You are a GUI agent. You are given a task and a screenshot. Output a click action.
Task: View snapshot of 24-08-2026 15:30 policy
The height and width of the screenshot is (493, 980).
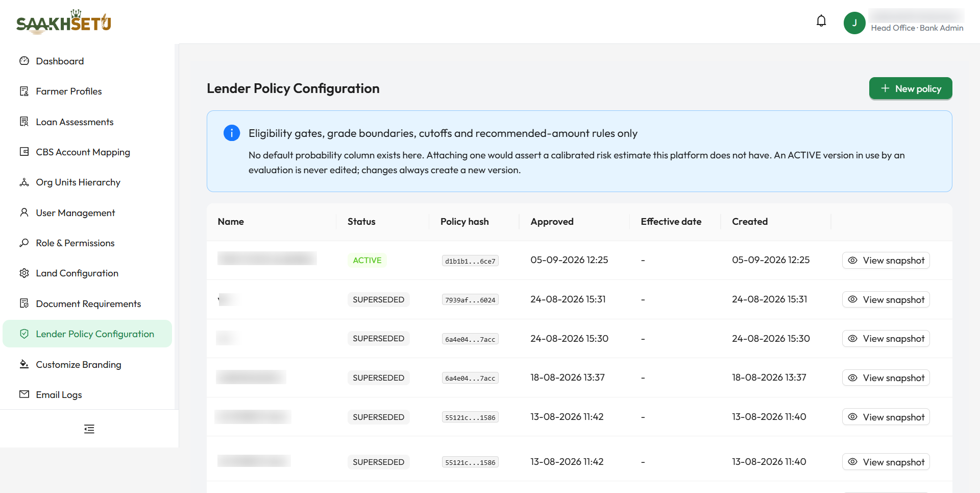point(886,338)
